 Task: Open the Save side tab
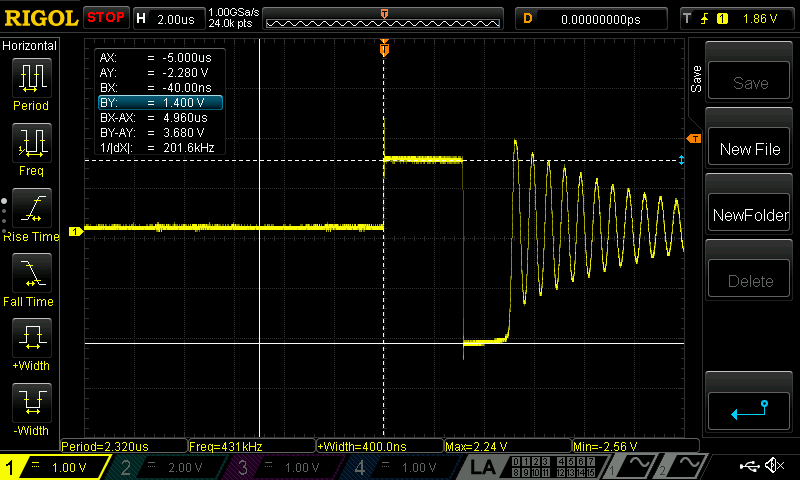(696, 79)
